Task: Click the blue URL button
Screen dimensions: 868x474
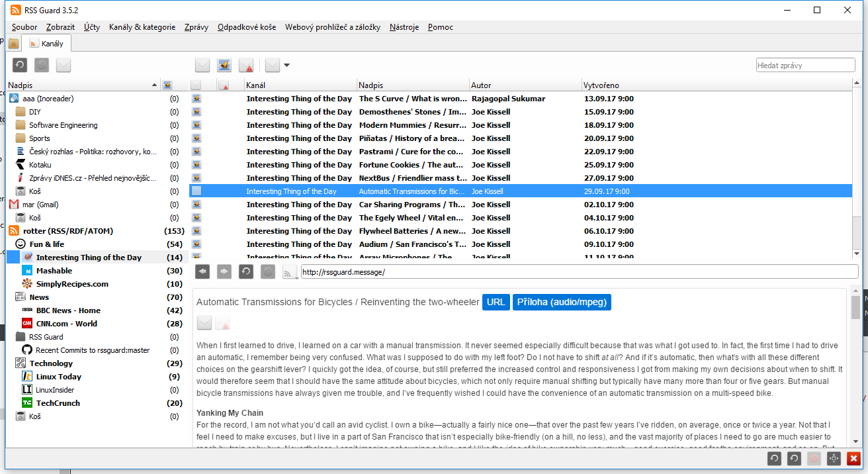Action: click(496, 302)
